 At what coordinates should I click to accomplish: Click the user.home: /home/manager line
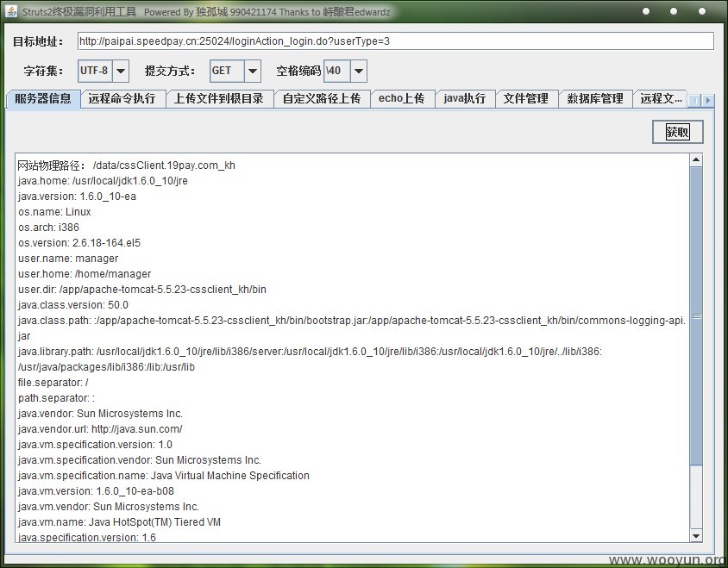[85, 274]
